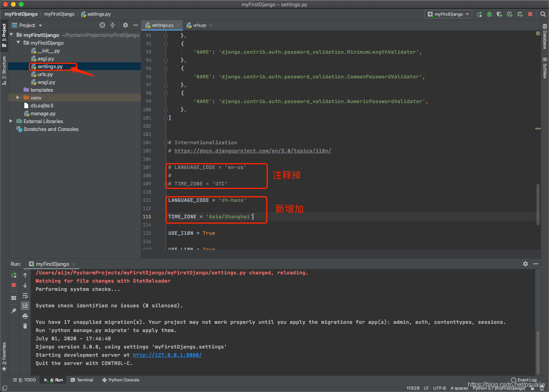Toggle scroll to end in console output
Image resolution: width=549 pixels, height=392 pixels.
[x=25, y=305]
